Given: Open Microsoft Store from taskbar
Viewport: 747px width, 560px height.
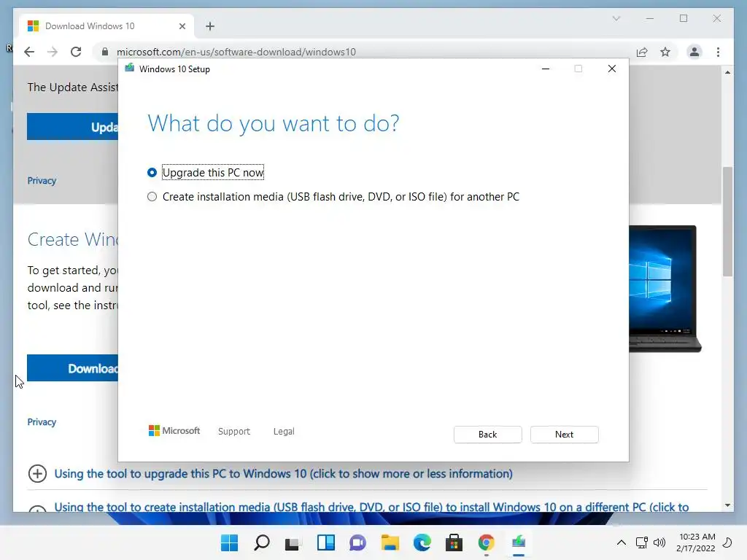Looking at the screenshot, I should (454, 542).
